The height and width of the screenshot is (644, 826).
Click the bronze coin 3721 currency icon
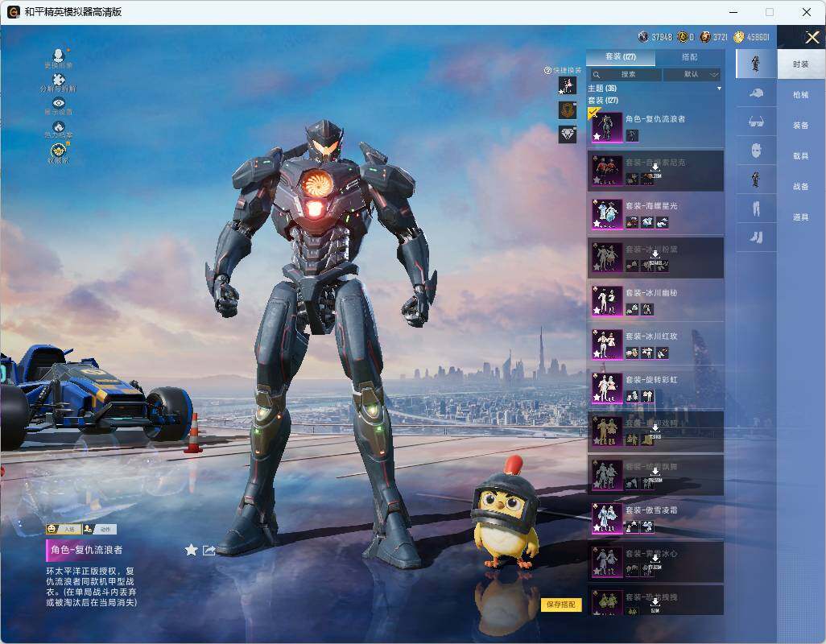[x=705, y=37]
